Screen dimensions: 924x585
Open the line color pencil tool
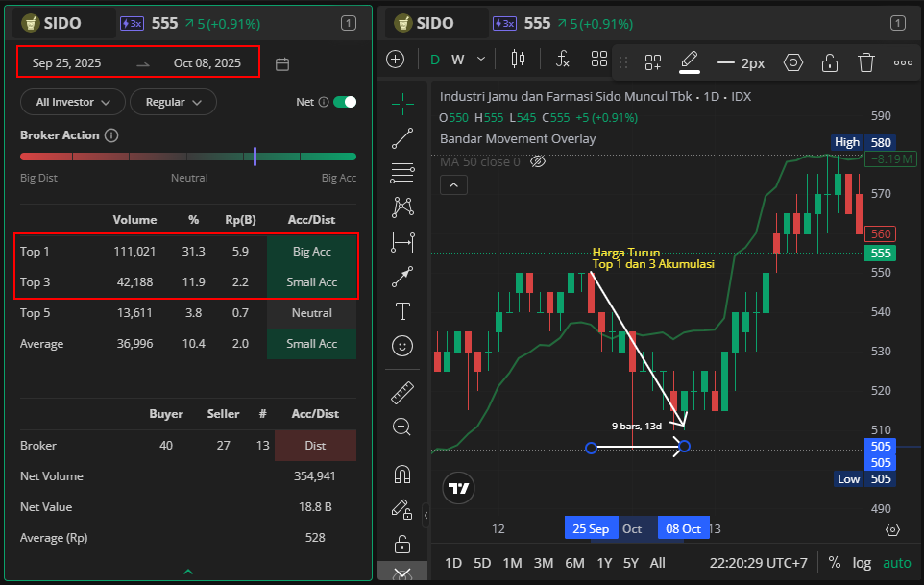pos(690,61)
